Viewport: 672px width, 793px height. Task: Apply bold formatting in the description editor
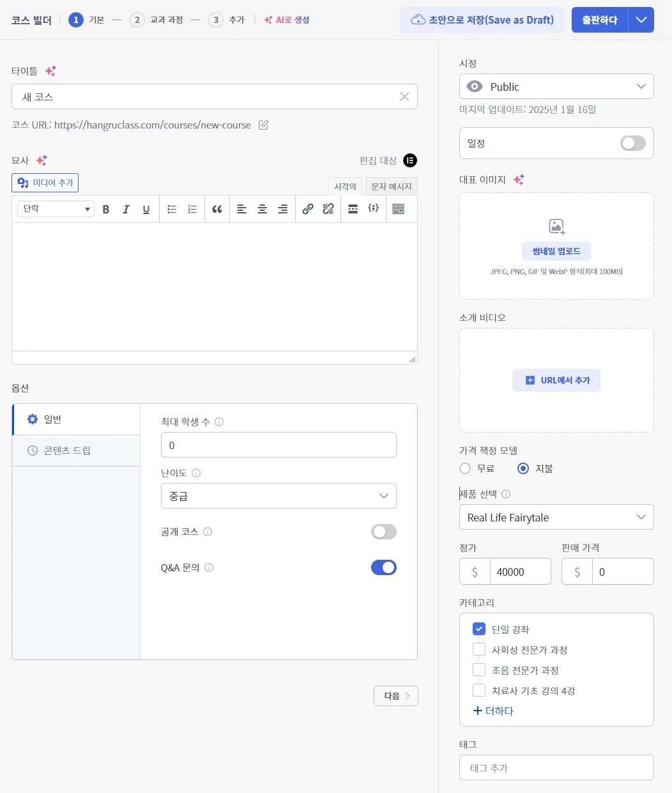coord(106,209)
